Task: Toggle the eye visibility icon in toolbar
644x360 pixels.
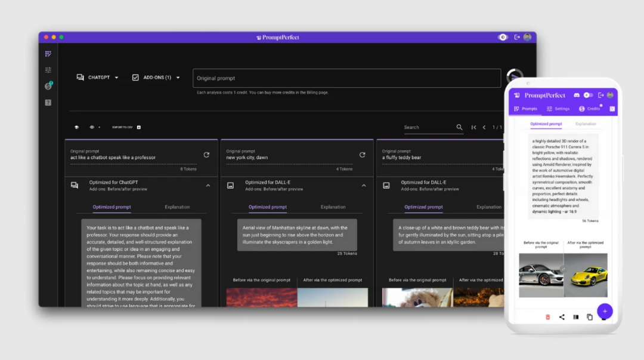Action: (x=92, y=127)
